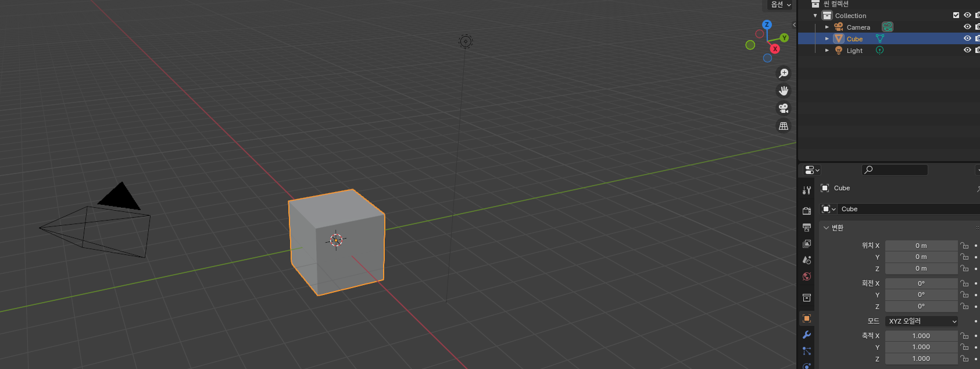The width and height of the screenshot is (980, 369).
Task: Select the Light row in outliner
Action: pos(889,50)
